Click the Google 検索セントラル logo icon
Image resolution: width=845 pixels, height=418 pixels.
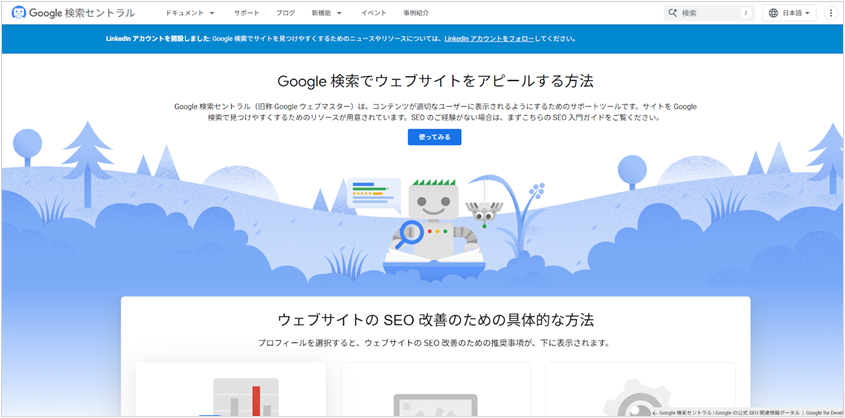click(x=18, y=12)
